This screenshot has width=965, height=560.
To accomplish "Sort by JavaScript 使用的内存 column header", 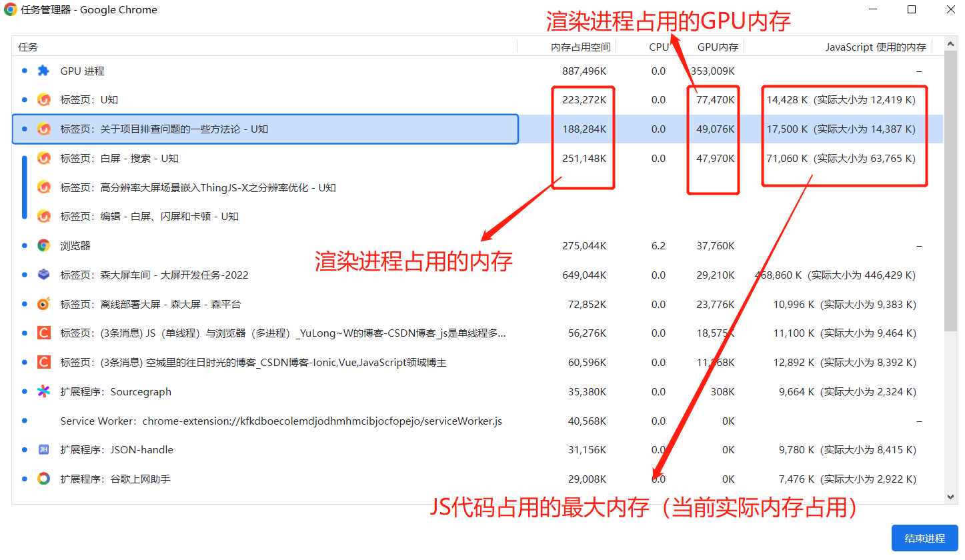I will tap(838, 47).
